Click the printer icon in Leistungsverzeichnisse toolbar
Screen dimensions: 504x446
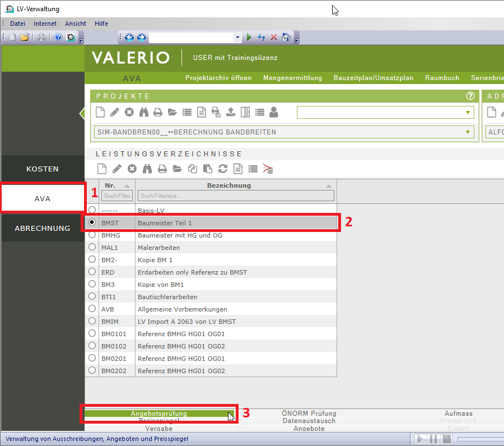(162, 169)
